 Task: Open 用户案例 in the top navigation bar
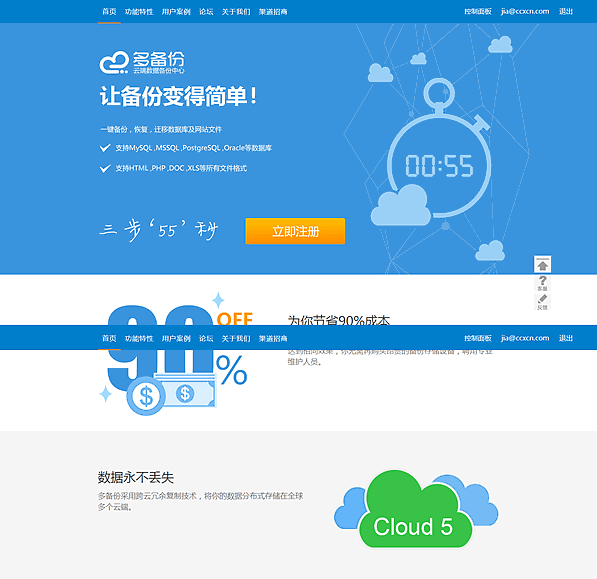tap(176, 12)
